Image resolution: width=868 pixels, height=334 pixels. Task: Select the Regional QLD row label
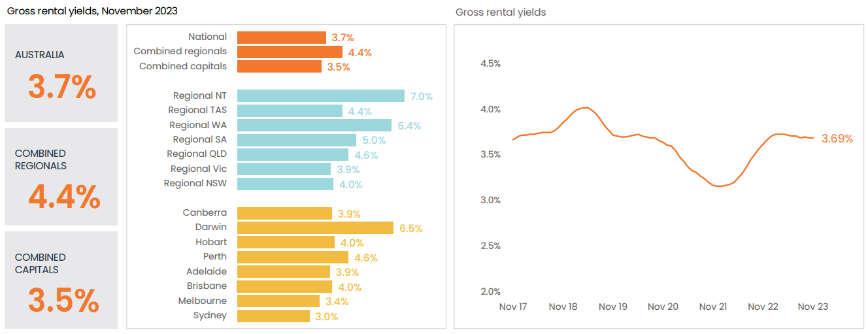click(197, 154)
